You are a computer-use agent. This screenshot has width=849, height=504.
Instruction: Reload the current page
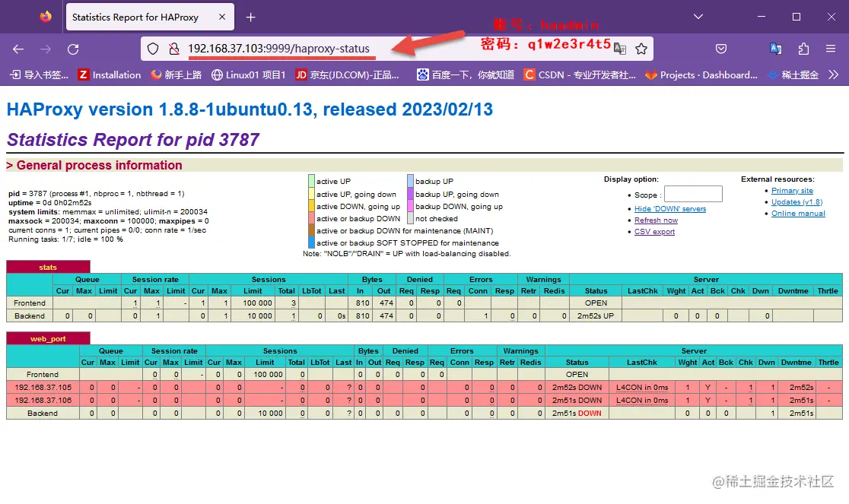[73, 49]
